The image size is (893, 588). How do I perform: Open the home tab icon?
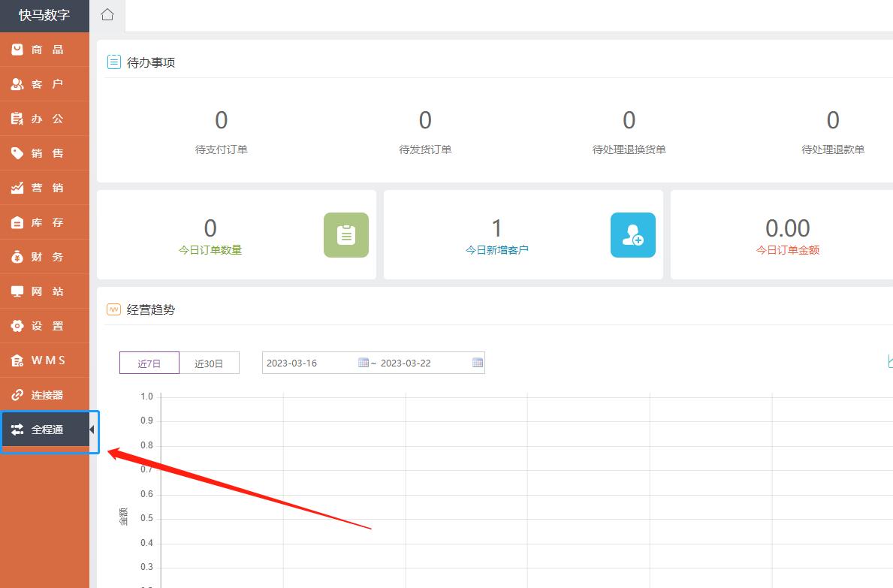pos(107,15)
